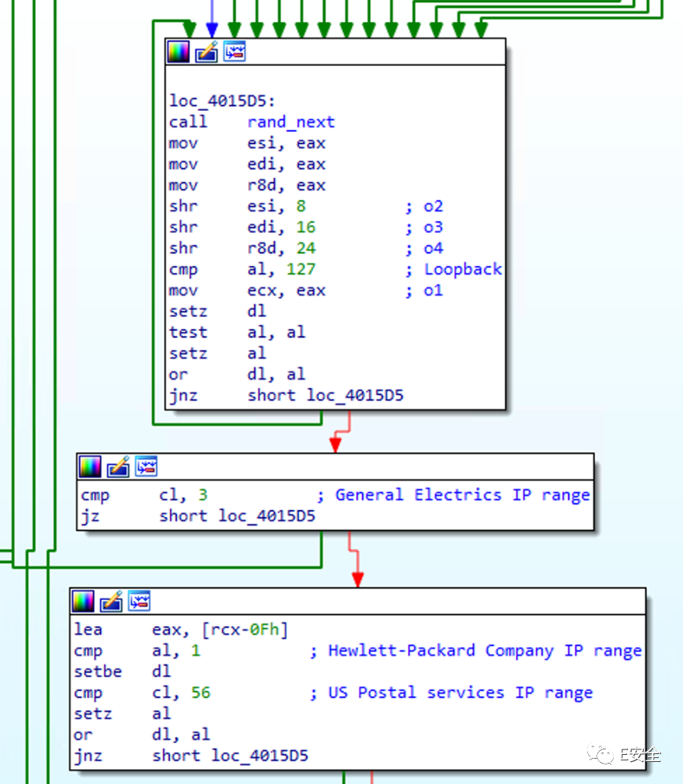Follow the loc_4015D5 target in the top block's jnz
This screenshot has height=784, width=683.
(355, 395)
